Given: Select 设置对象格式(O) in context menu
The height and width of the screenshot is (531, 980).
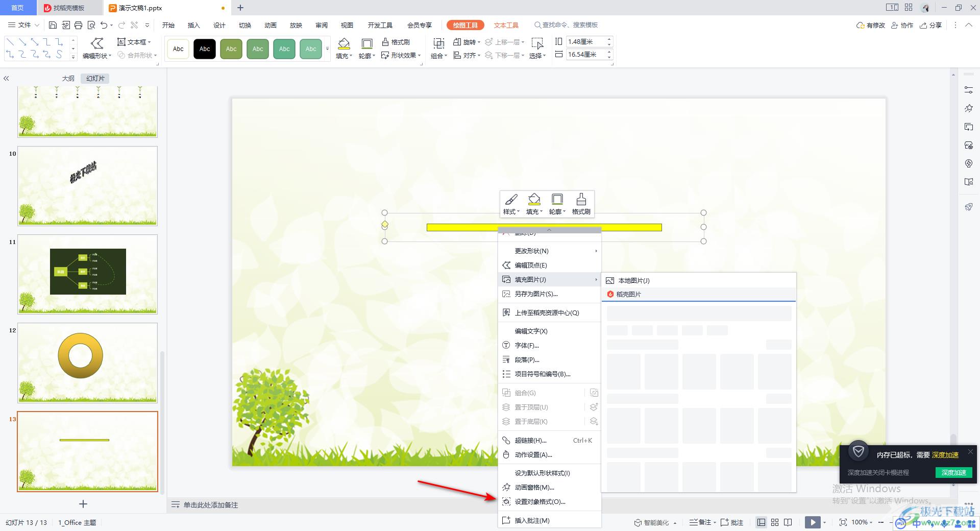Looking at the screenshot, I should click(549, 501).
